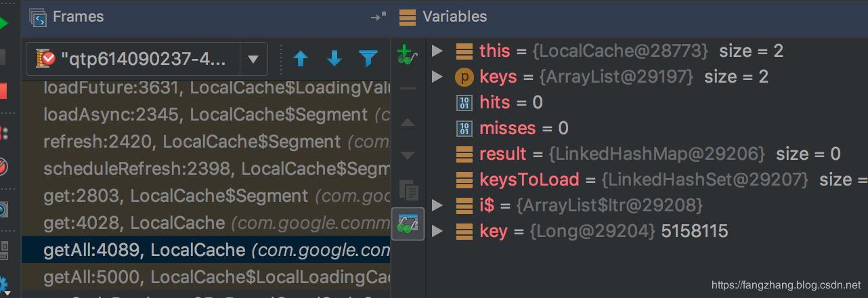Click the next frame down arrow
The height and width of the screenshot is (298, 868).
click(334, 59)
